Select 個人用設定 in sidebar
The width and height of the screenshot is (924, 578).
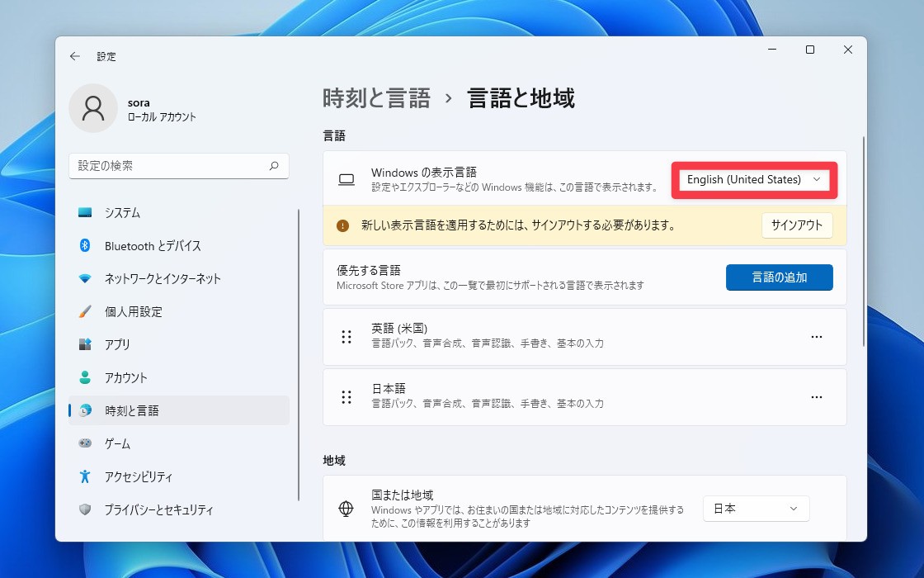(178, 311)
